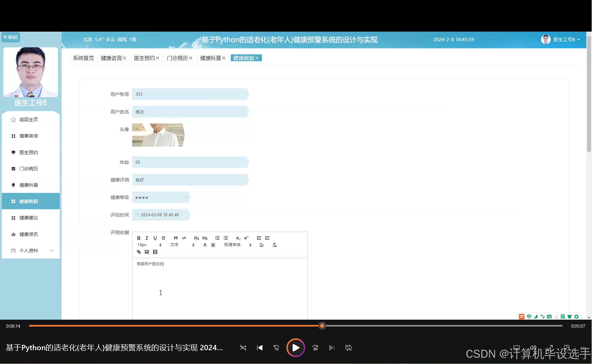Open 医生预约 in the sidebar
Image resolution: width=592 pixels, height=364 pixels.
31,152
